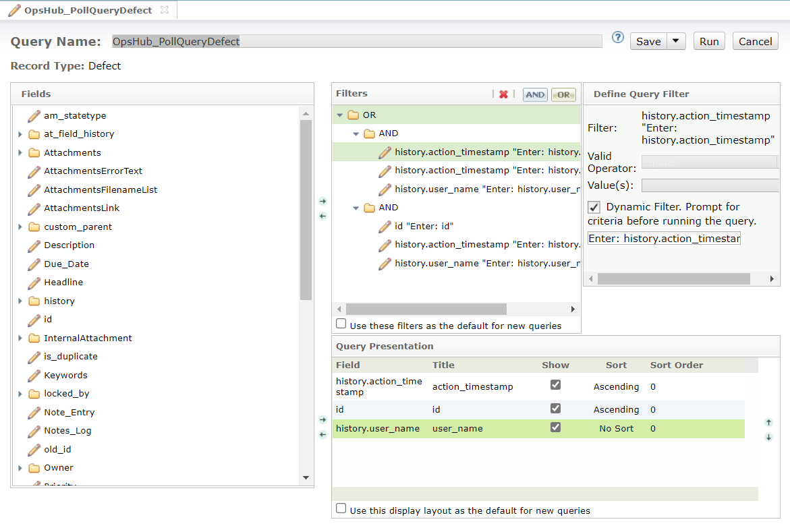Screen dimensions: 790x532
Task: Click the red X delete filter icon
Action: coord(503,94)
